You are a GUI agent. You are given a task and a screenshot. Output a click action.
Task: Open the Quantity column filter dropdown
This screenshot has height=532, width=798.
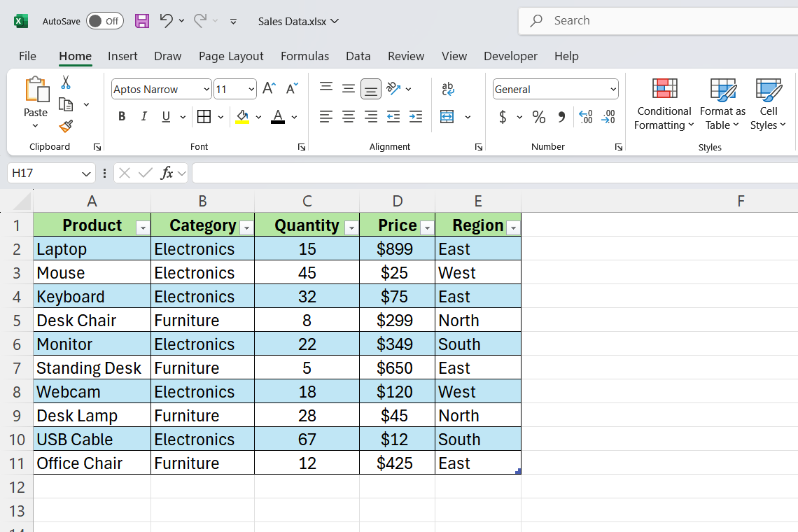pyautogui.click(x=351, y=228)
